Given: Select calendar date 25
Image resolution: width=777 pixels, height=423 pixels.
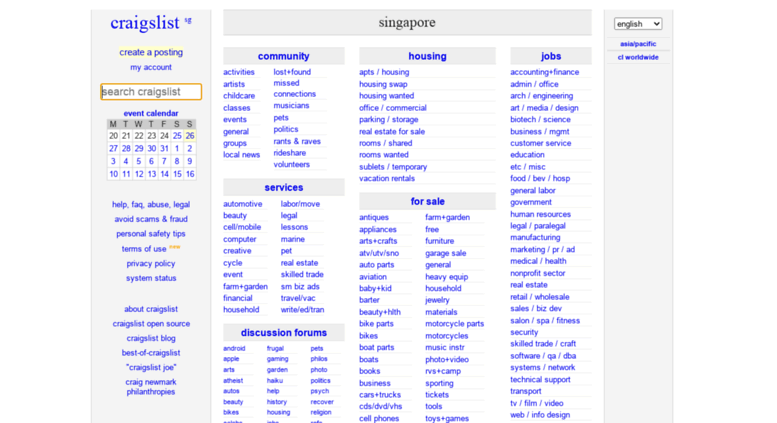Looking at the screenshot, I should click(x=177, y=136).
